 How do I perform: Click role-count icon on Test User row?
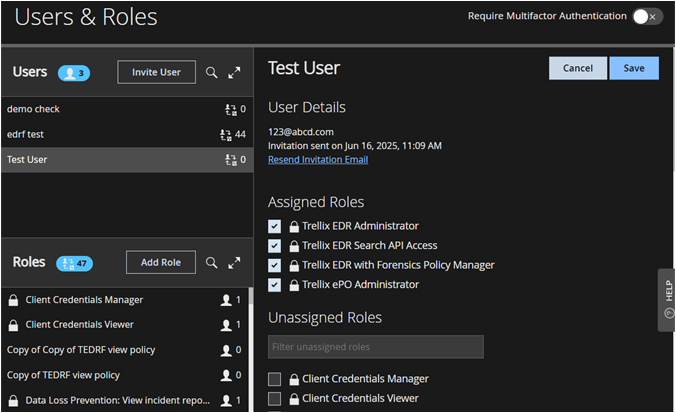pos(231,160)
